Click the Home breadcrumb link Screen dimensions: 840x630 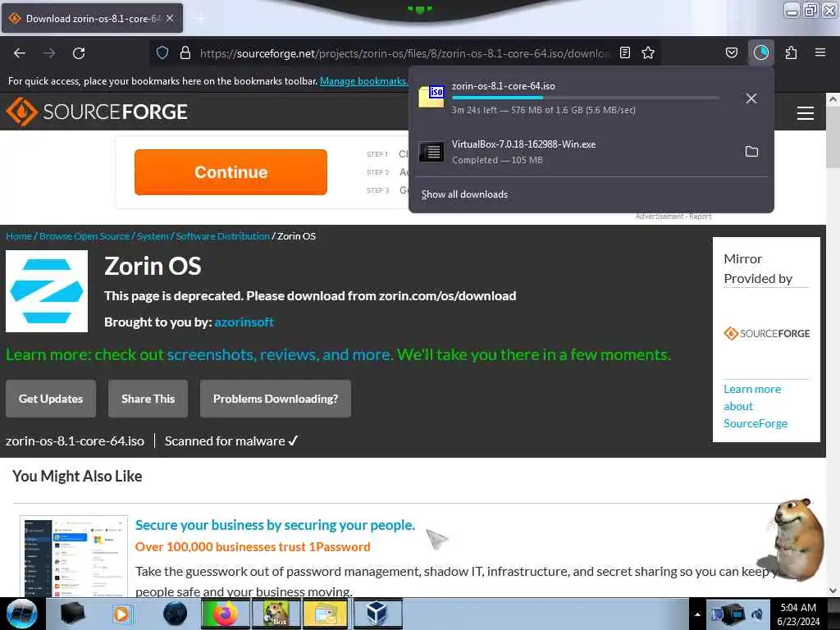pos(19,236)
